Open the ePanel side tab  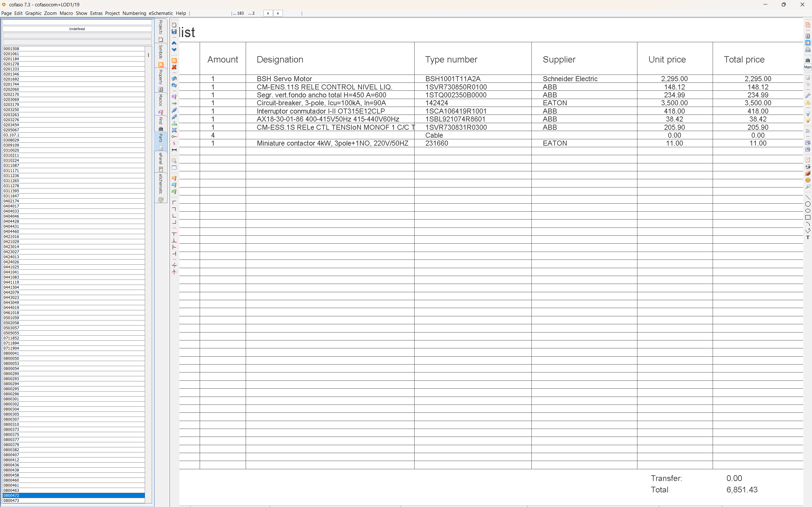click(x=161, y=162)
